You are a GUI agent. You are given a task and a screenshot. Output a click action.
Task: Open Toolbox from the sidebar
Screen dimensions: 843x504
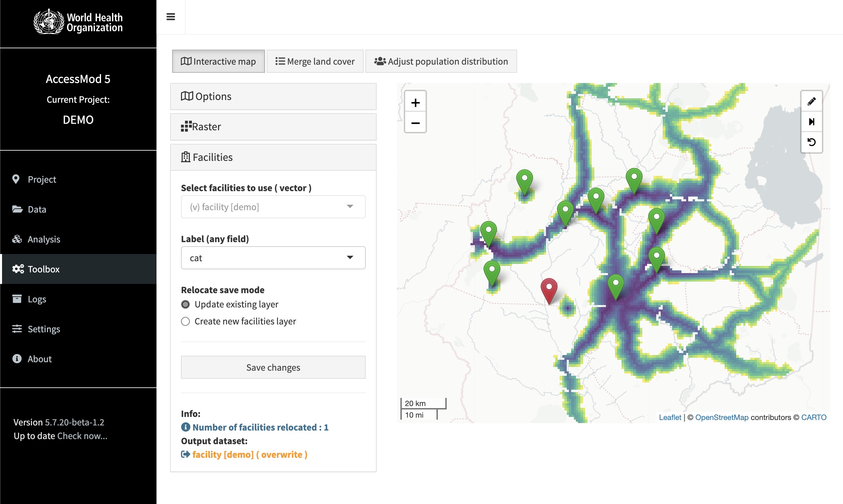coord(44,269)
